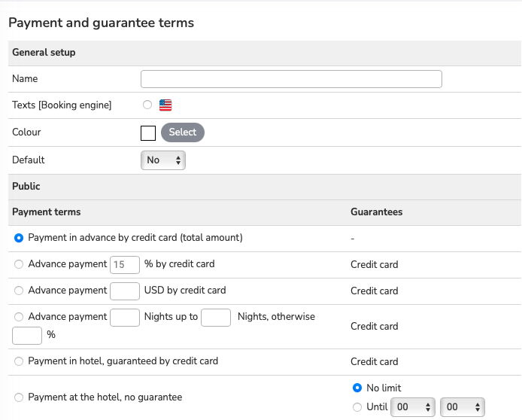Select Advance payment Nights option radio
This screenshot has height=420, width=522.
coord(19,317)
